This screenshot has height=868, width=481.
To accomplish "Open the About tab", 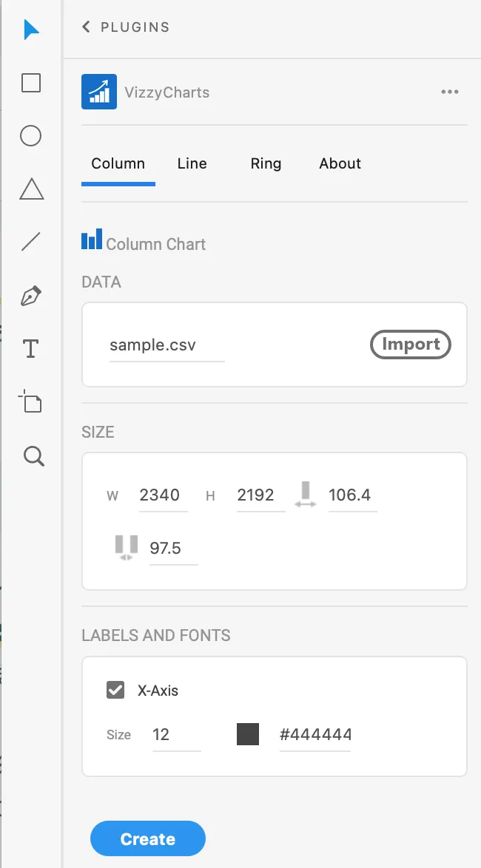I will pos(340,164).
